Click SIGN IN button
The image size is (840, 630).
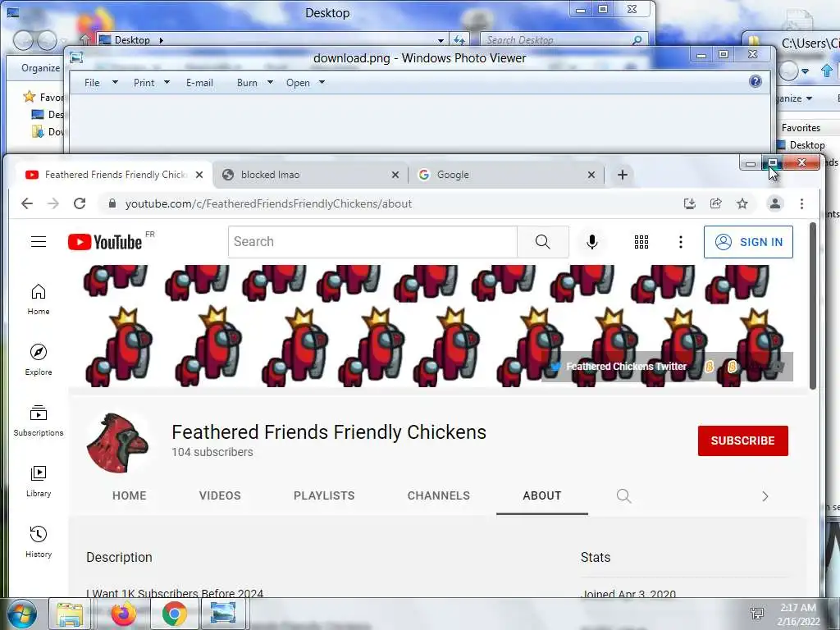tap(748, 242)
